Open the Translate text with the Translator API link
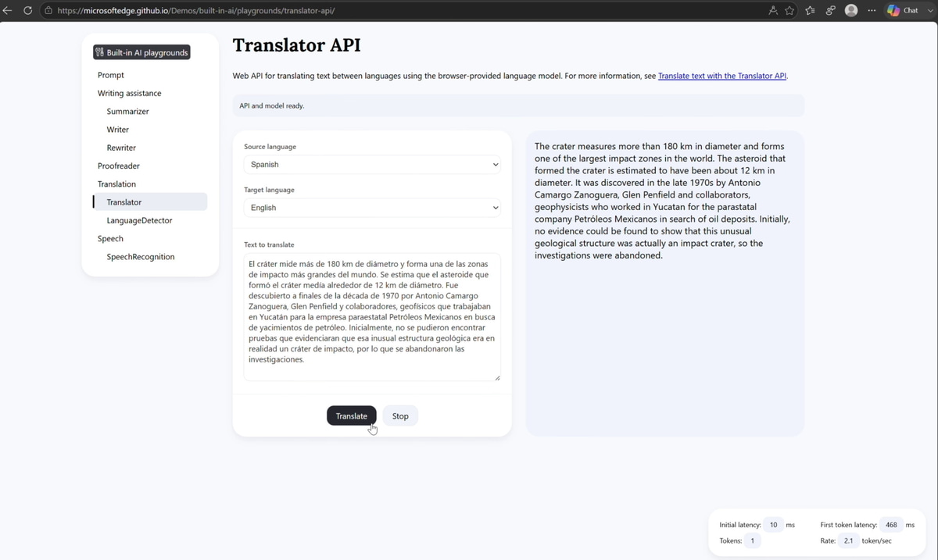Viewport: 938px width, 560px height. tap(722, 76)
